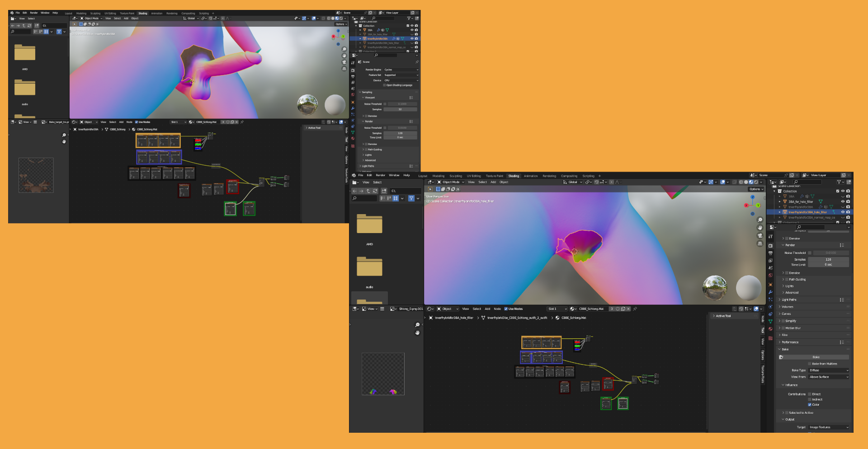Image resolution: width=868 pixels, height=449 pixels.
Task: Click new collection icon in front window's outliner
Action: pyautogui.click(x=849, y=182)
